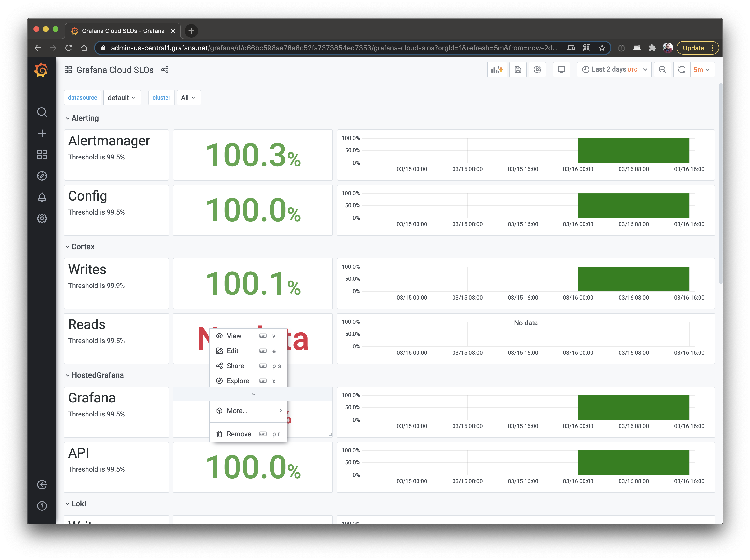Open the cluster All dropdown

tap(188, 98)
